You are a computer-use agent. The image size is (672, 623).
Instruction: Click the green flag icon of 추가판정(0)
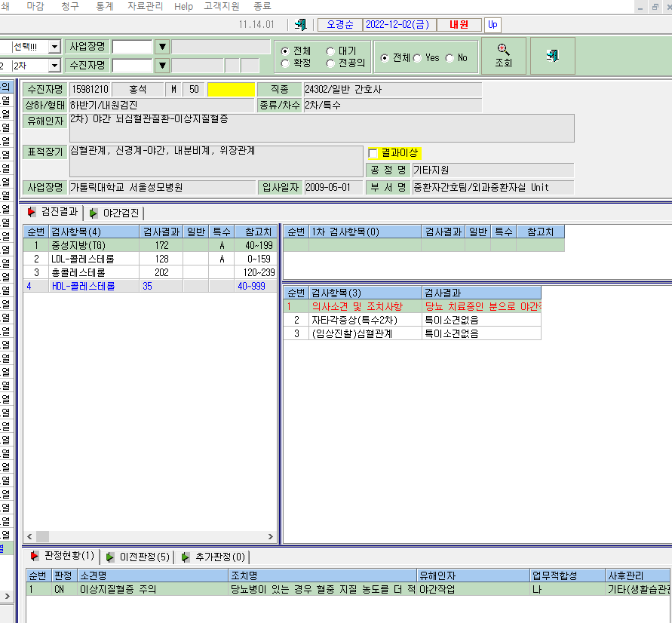pyautogui.click(x=185, y=557)
